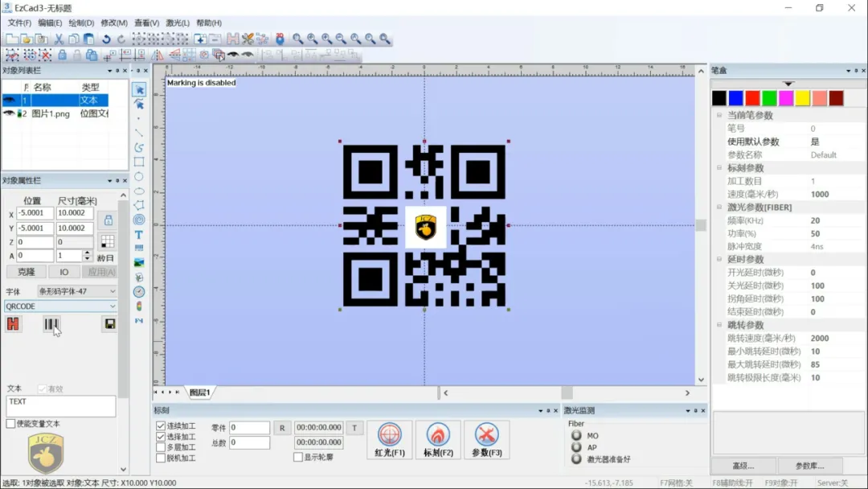Open the 参数(F3) parameters button
The image size is (868, 489).
pos(486,439)
